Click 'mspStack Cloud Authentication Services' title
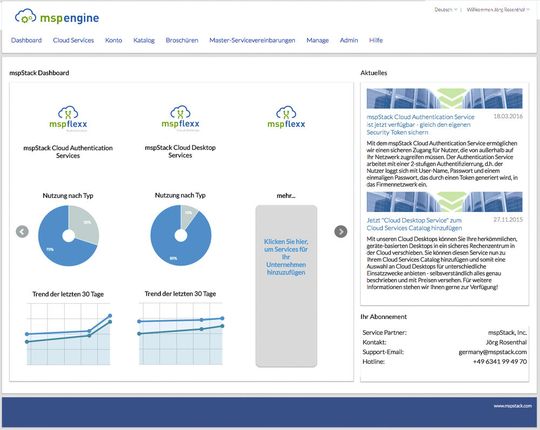The image size is (540, 430). tap(68, 152)
